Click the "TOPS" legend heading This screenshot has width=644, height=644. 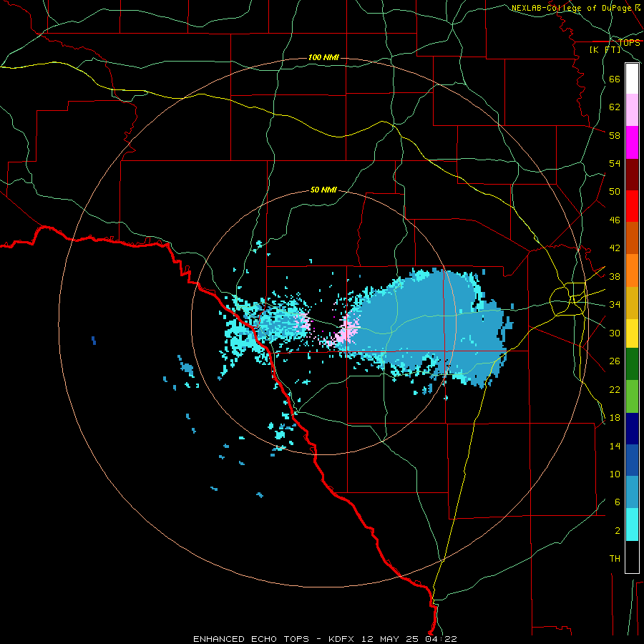click(x=629, y=43)
